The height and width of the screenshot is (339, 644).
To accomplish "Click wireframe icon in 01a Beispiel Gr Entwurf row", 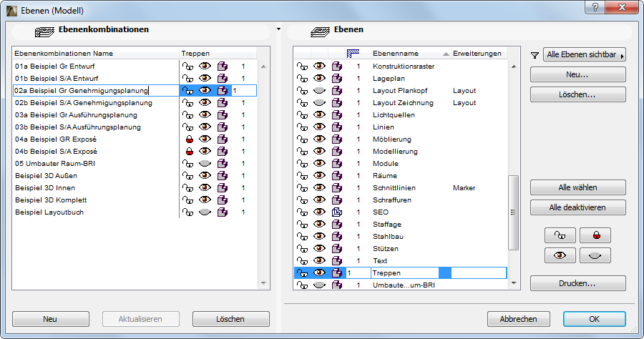I will [x=223, y=66].
